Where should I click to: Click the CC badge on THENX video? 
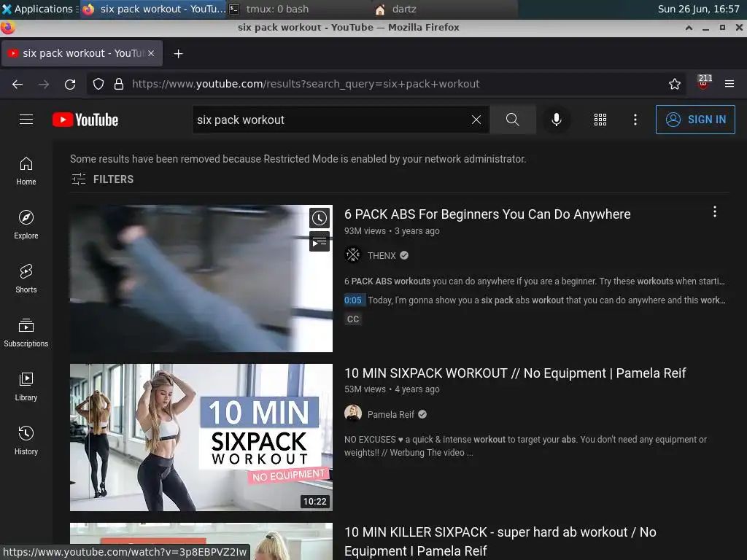(x=353, y=319)
